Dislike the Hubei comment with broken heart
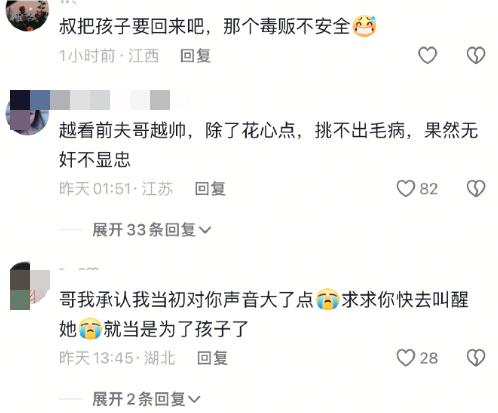 click(476, 358)
